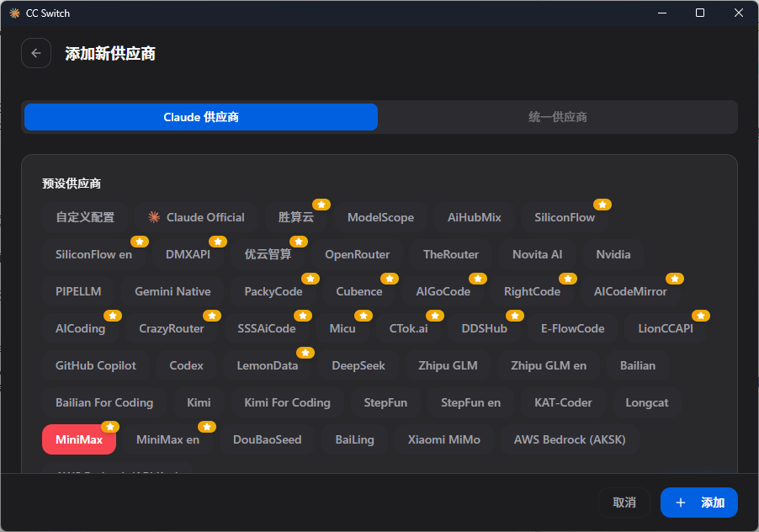Choose the DDSHub provider

coord(484,328)
